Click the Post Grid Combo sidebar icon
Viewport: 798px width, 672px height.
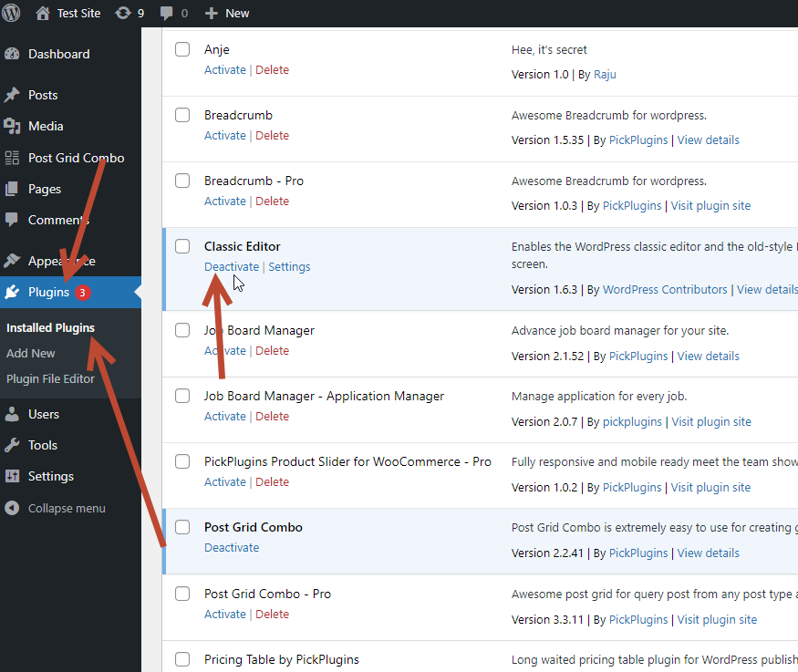pos(12,158)
